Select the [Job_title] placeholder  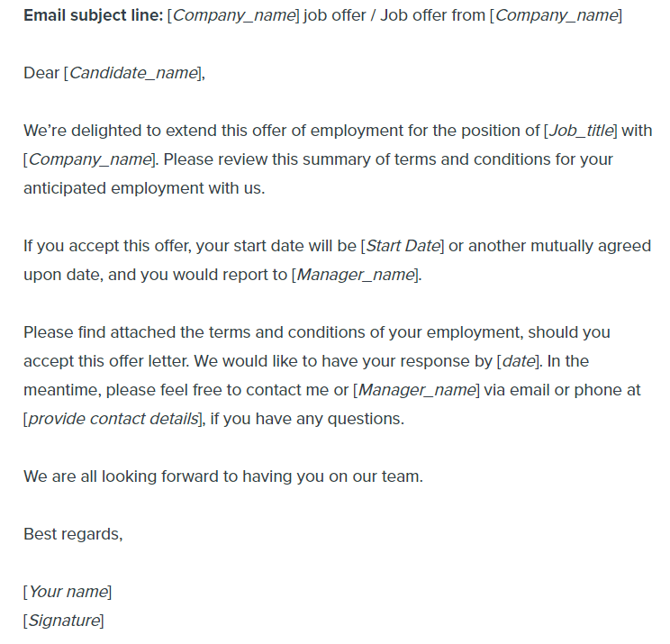581,131
